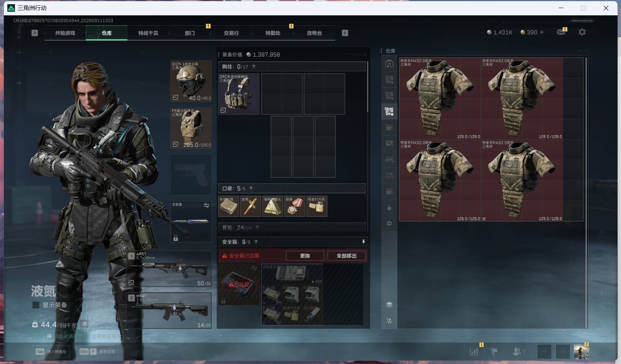The image size is (621, 364).
Task: Show help for 安全箱 capacity
Action: [x=256, y=242]
